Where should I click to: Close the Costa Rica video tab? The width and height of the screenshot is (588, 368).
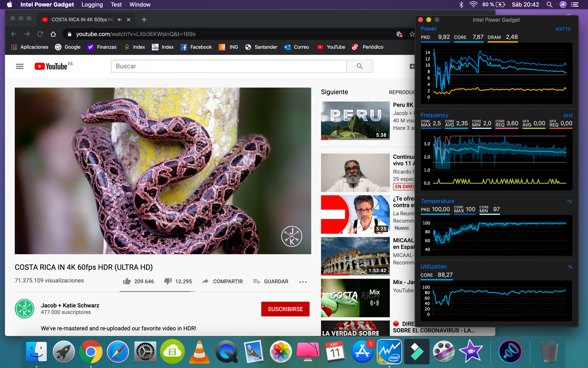(128, 20)
